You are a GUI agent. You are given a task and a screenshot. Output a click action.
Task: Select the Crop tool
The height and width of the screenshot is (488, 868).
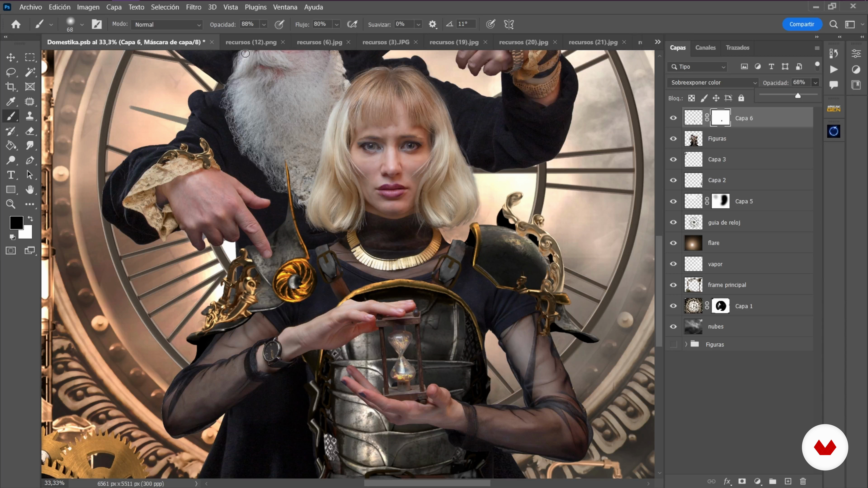click(11, 87)
